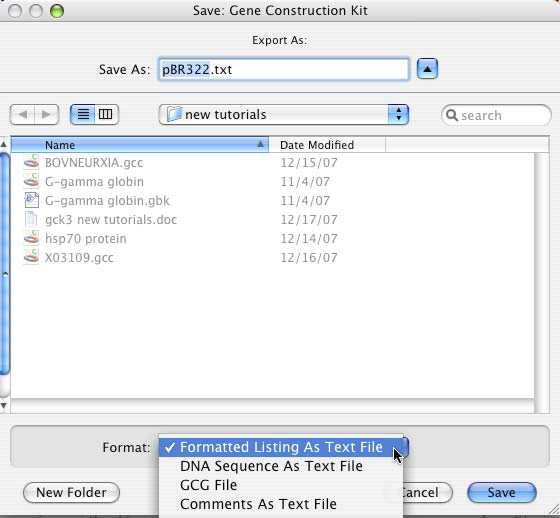Click the Save button
This screenshot has width=560, height=518.
pyautogui.click(x=502, y=493)
